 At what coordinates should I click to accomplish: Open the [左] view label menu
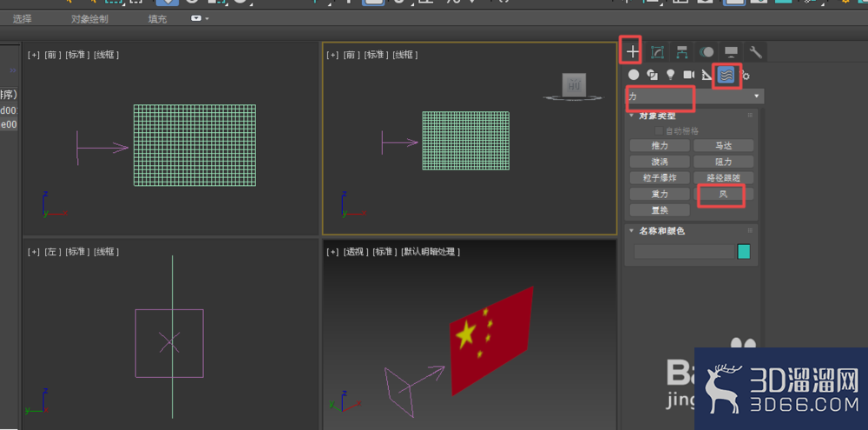point(53,252)
